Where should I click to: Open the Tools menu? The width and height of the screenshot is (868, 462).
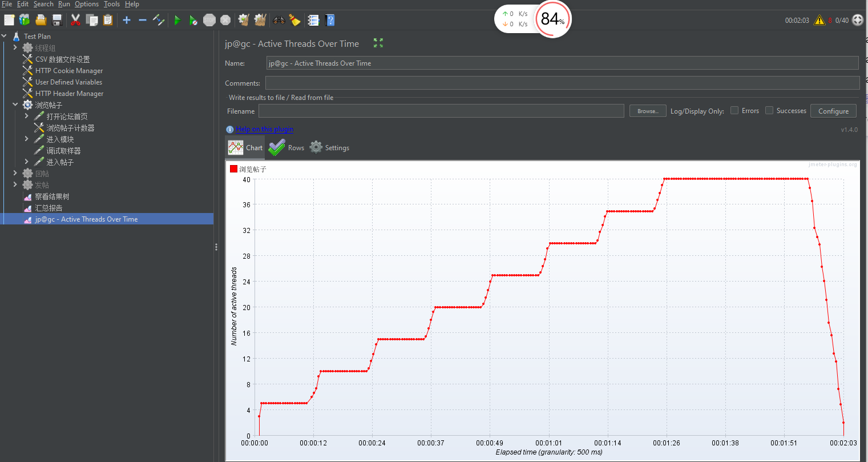coord(112,4)
